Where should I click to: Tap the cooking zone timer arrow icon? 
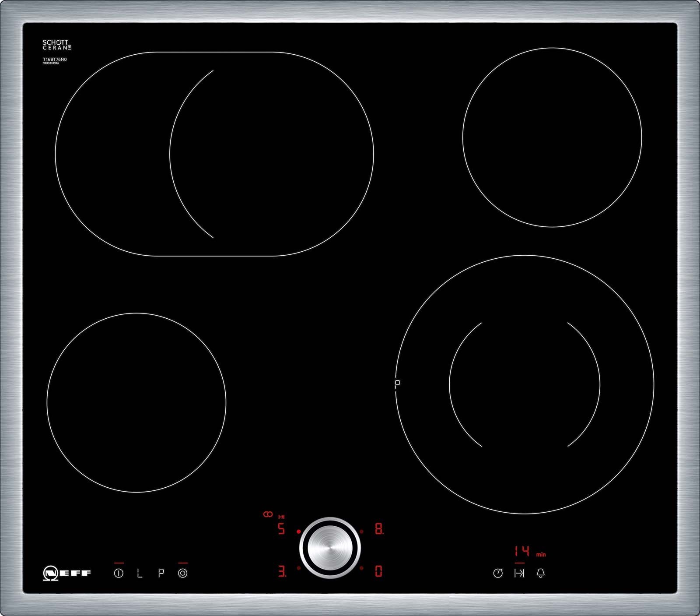(519, 573)
